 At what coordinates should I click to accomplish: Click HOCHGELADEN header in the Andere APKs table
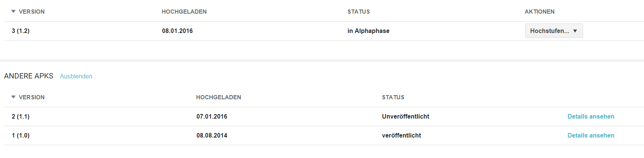coord(218,97)
